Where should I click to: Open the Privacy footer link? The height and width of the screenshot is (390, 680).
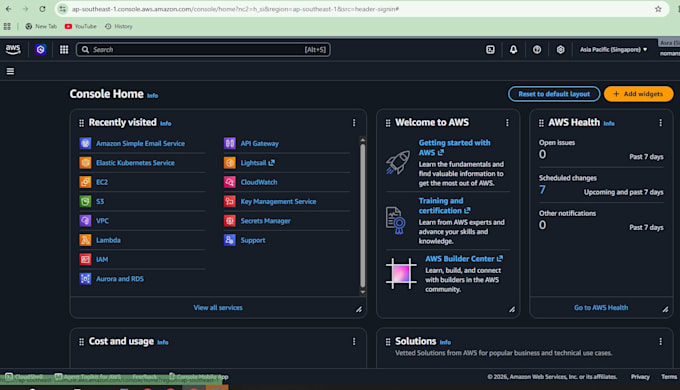coord(640,377)
